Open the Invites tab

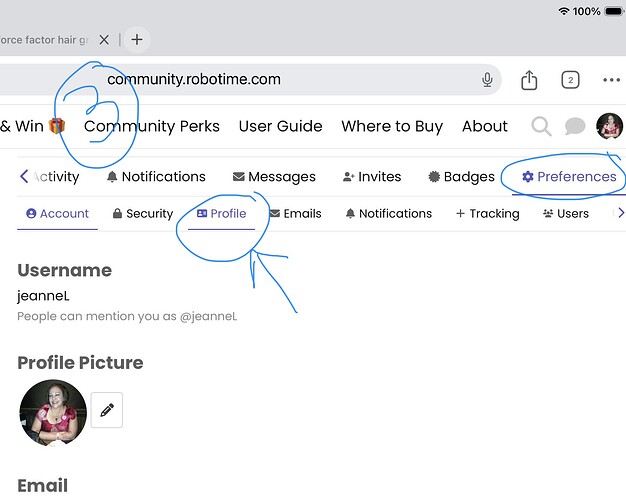(372, 177)
